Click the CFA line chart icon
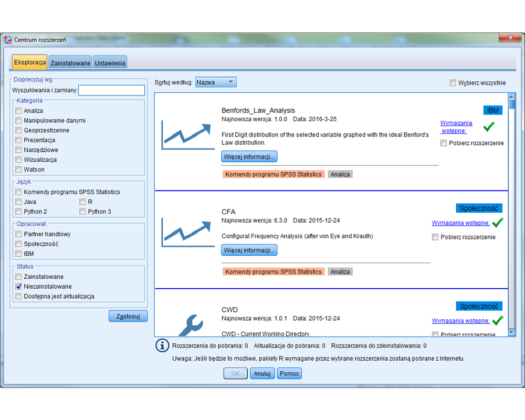The image size is (525, 420). click(187, 233)
